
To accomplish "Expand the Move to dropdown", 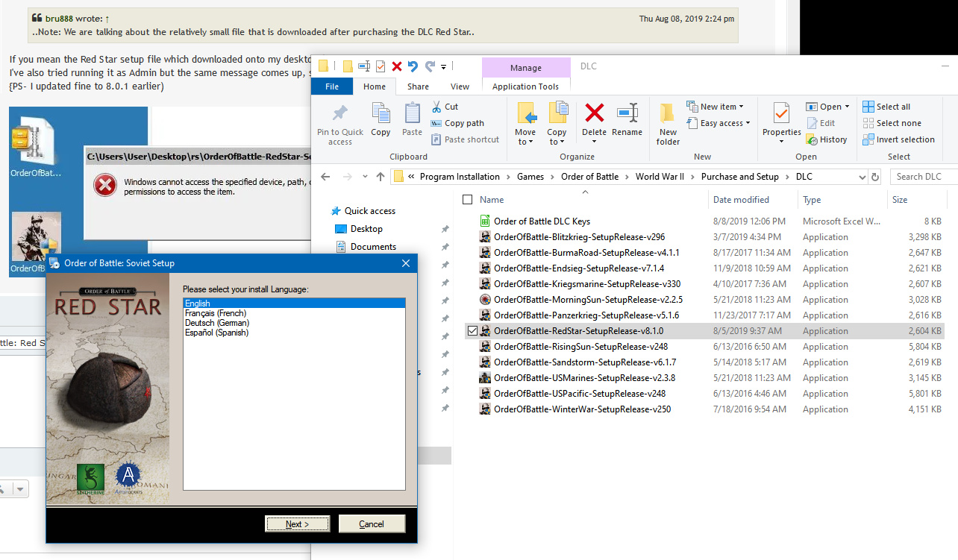I will [x=525, y=142].
